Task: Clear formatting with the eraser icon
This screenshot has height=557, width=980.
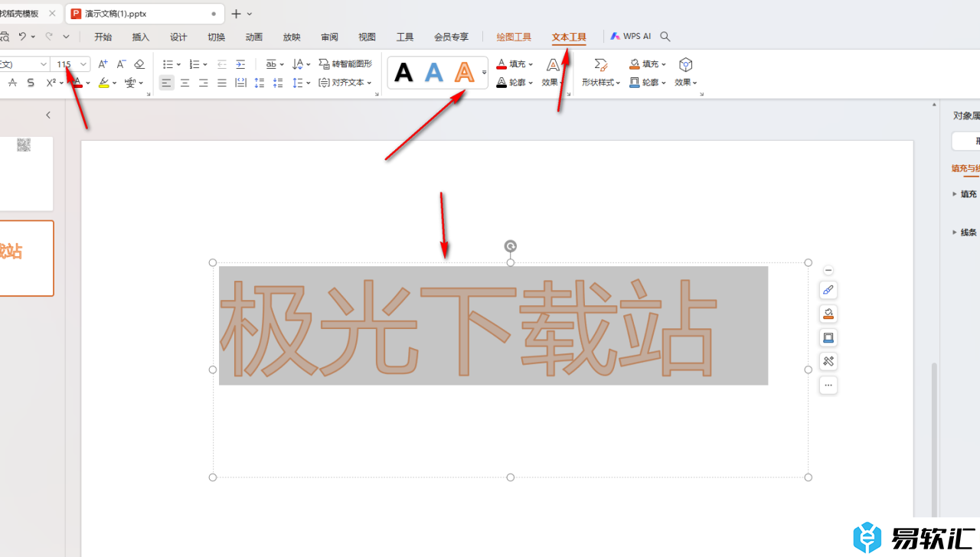Action: pyautogui.click(x=139, y=64)
